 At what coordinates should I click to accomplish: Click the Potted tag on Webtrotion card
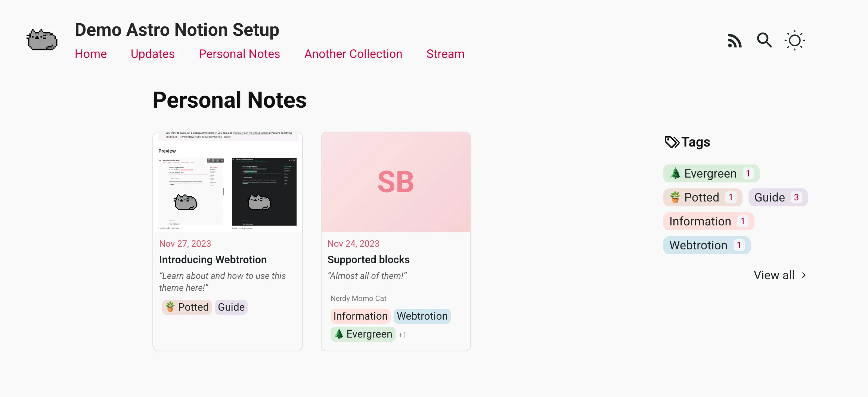click(x=187, y=307)
